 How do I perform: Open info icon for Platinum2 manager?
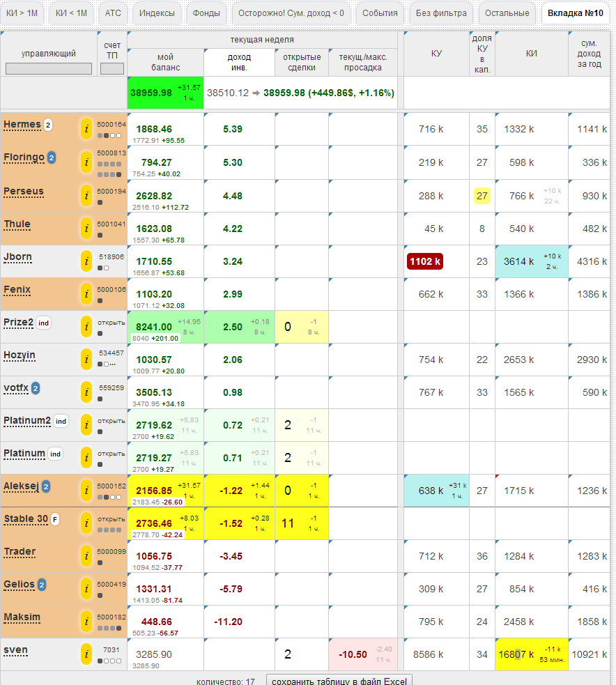[x=86, y=425]
